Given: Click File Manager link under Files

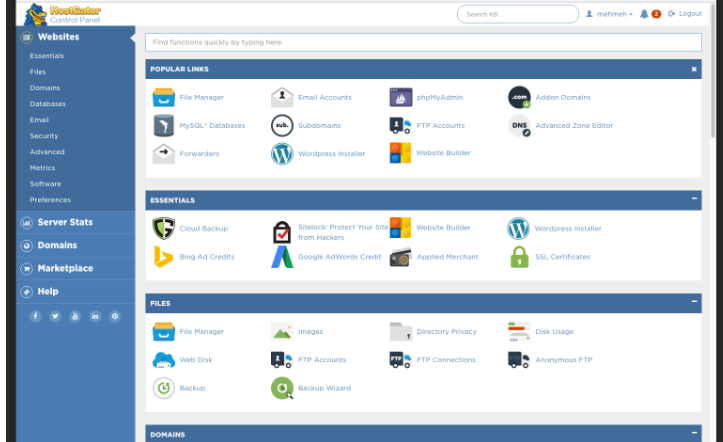Looking at the screenshot, I should pos(201,331).
